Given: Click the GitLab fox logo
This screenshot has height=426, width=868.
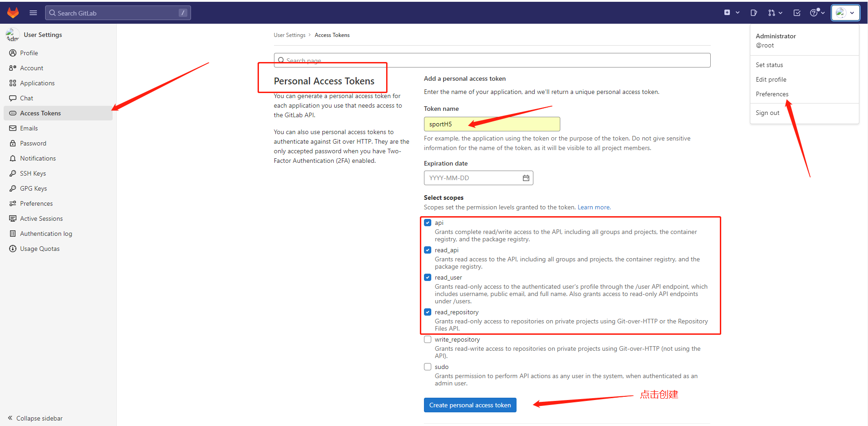Looking at the screenshot, I should pos(13,13).
